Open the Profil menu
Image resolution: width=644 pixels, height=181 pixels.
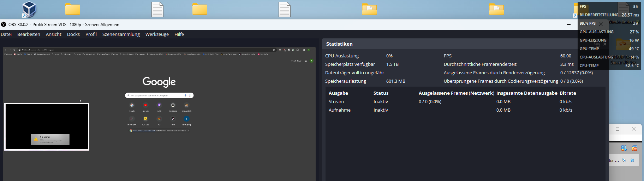point(91,34)
